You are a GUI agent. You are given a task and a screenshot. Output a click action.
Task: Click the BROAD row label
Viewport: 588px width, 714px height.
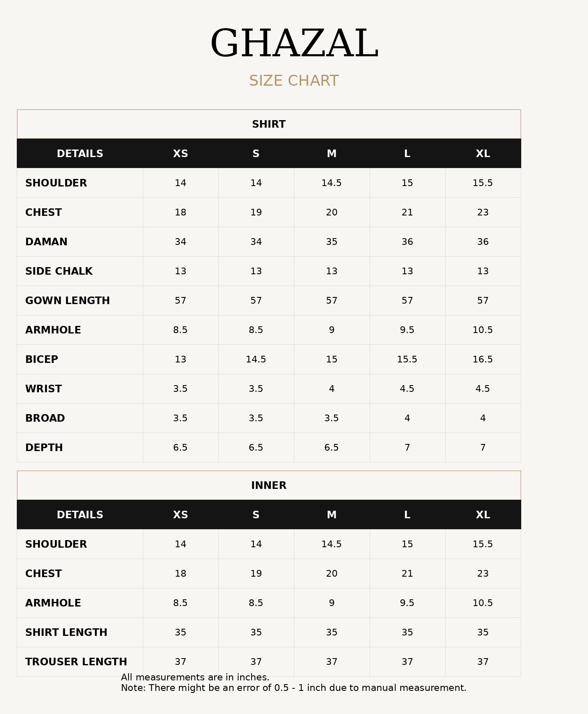[45, 418]
